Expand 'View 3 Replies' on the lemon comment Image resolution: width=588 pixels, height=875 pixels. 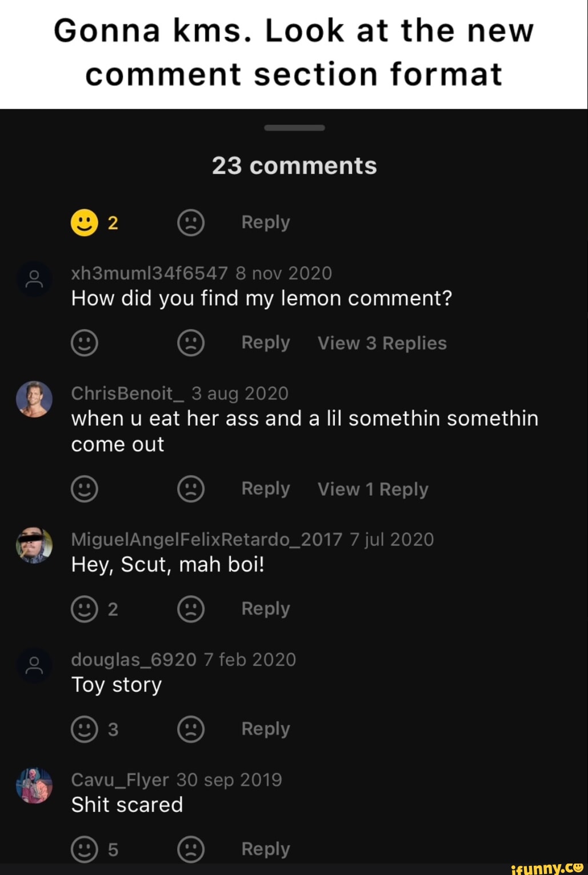coord(382,343)
